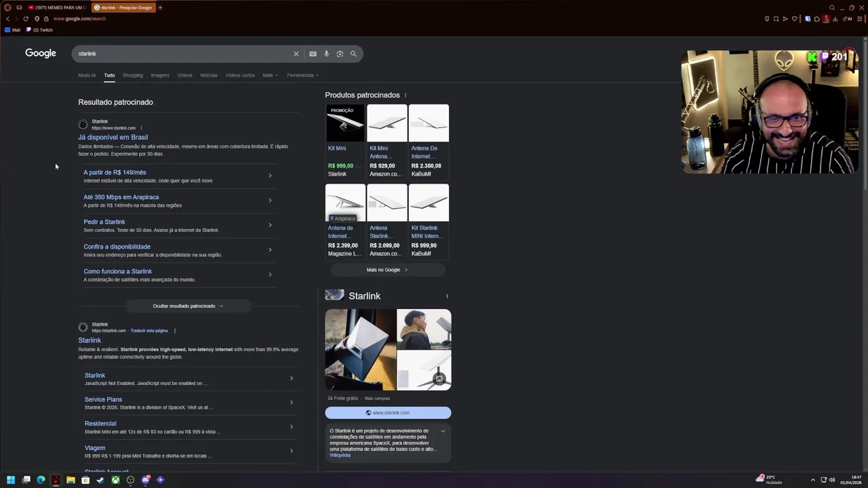
Task: Switch to the Shopping results tab
Action: click(133, 75)
